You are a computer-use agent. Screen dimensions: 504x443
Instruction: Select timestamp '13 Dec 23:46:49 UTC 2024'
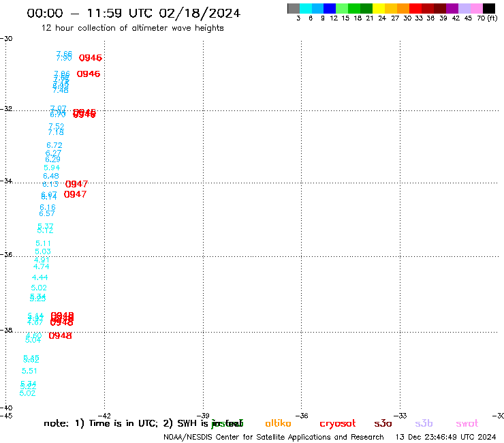(x=446, y=438)
